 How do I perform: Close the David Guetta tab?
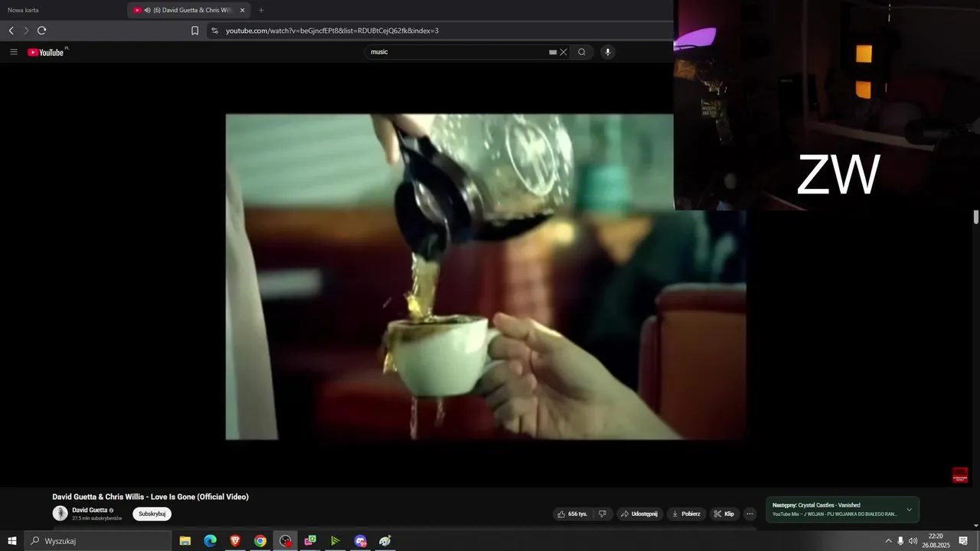pos(243,10)
